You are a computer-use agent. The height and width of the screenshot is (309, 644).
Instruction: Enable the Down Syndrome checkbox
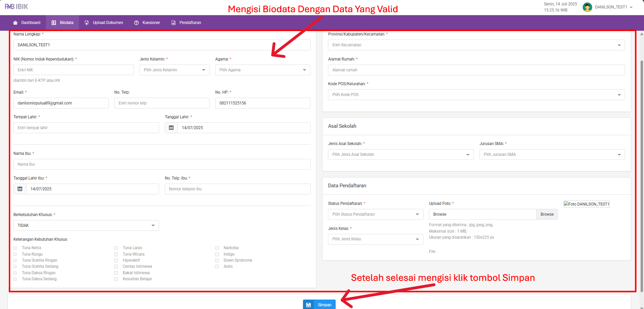click(217, 261)
